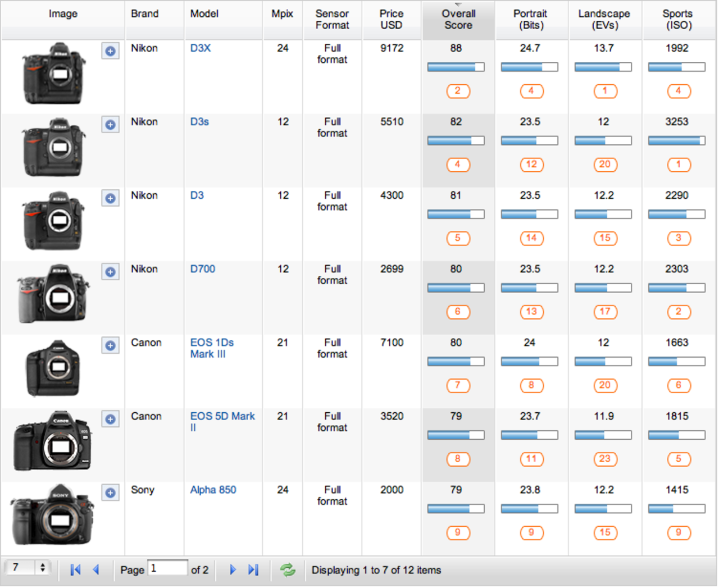Go to next page arrow
Viewport: 719px width, 588px height.
pyautogui.click(x=233, y=570)
